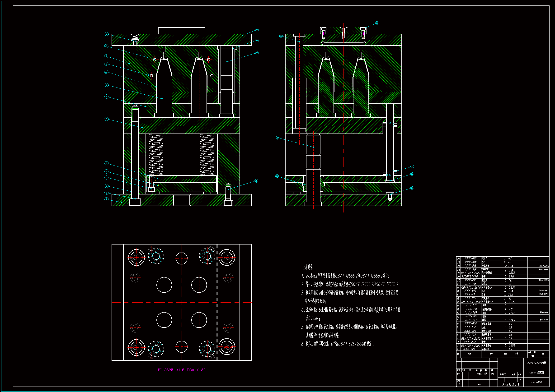Click balloon 17 pointing to guide pillar
The image size is (555, 392).
coord(257,53)
